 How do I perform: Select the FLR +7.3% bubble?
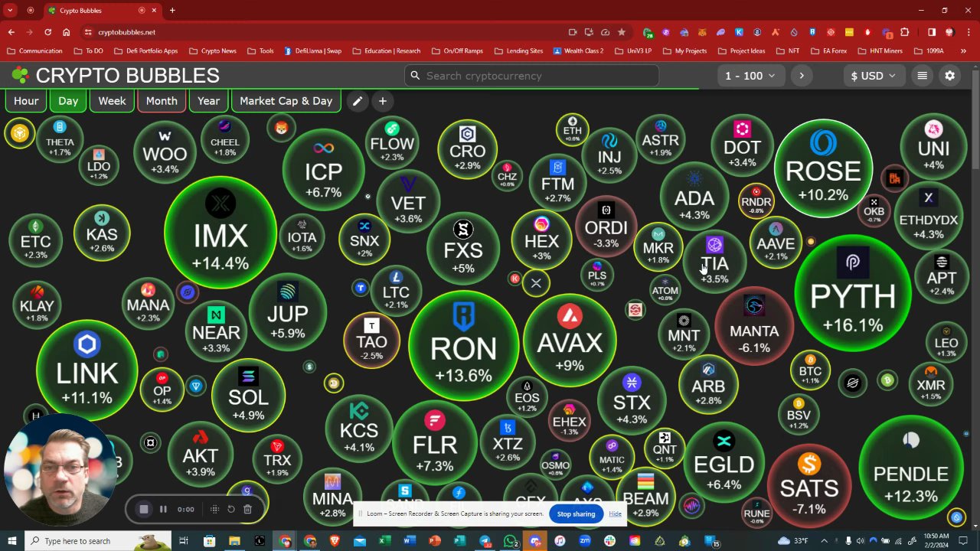(434, 443)
